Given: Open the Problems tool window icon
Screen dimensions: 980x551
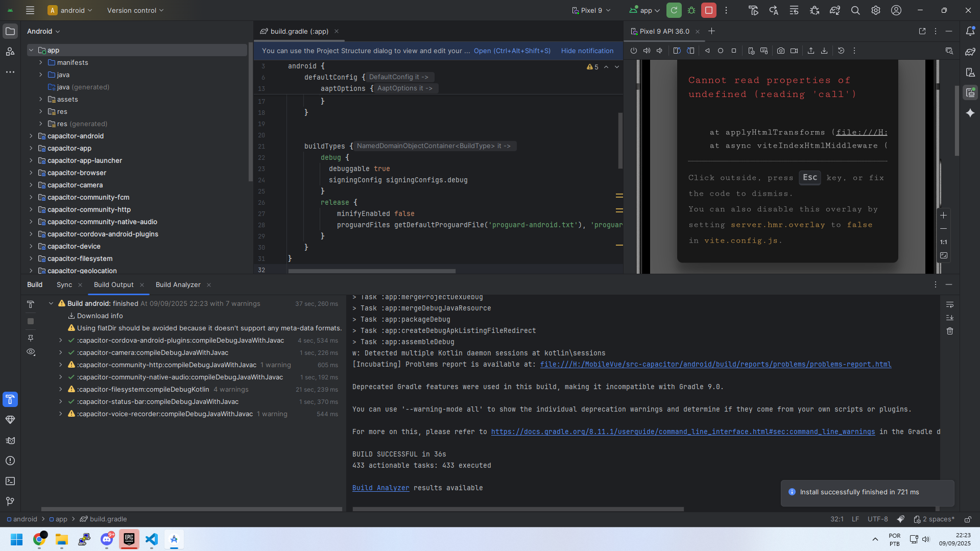Looking at the screenshot, I should click(10, 461).
